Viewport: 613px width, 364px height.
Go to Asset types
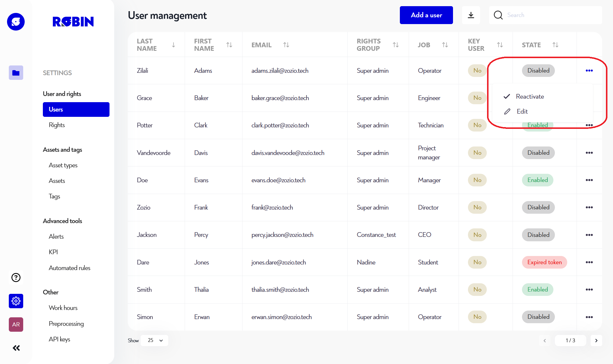[63, 165]
